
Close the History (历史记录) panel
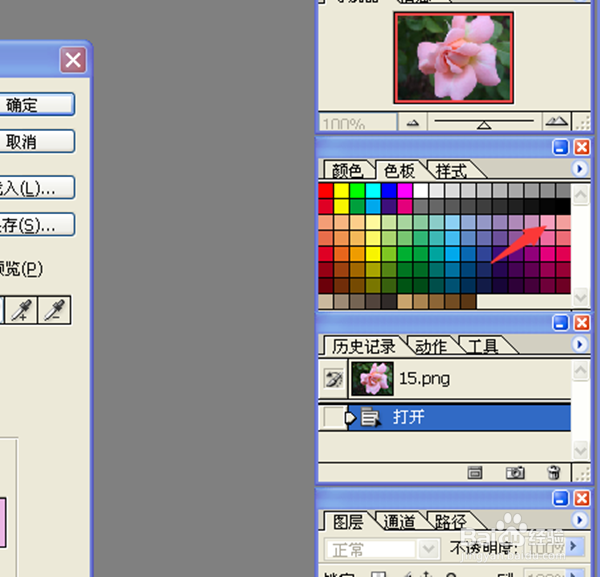click(x=582, y=323)
